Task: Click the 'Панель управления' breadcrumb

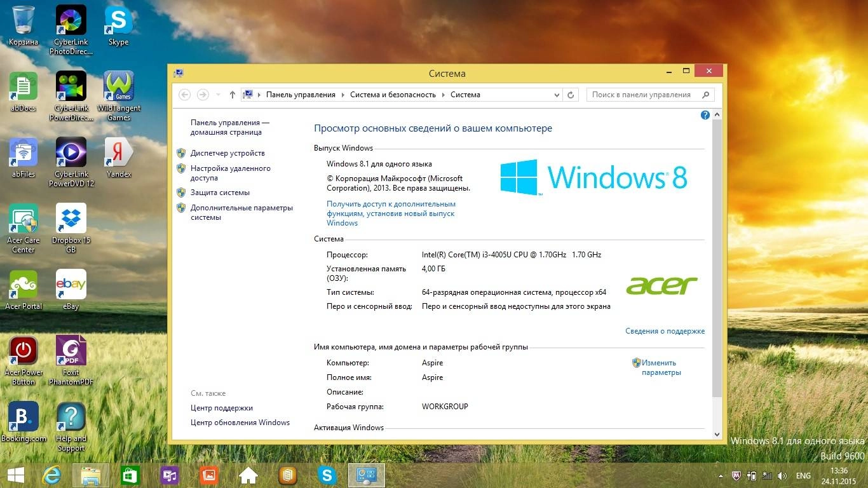Action: pyautogui.click(x=301, y=95)
